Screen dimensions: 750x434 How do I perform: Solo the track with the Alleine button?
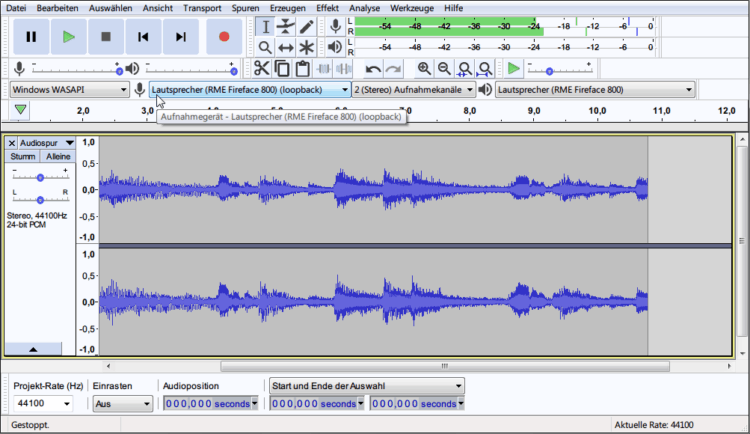(x=58, y=156)
